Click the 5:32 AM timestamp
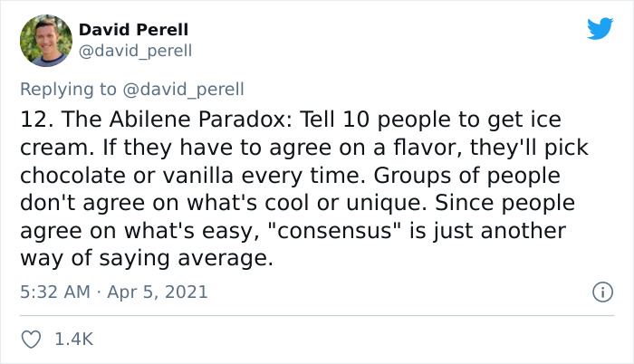The image size is (634, 364). click(x=55, y=292)
